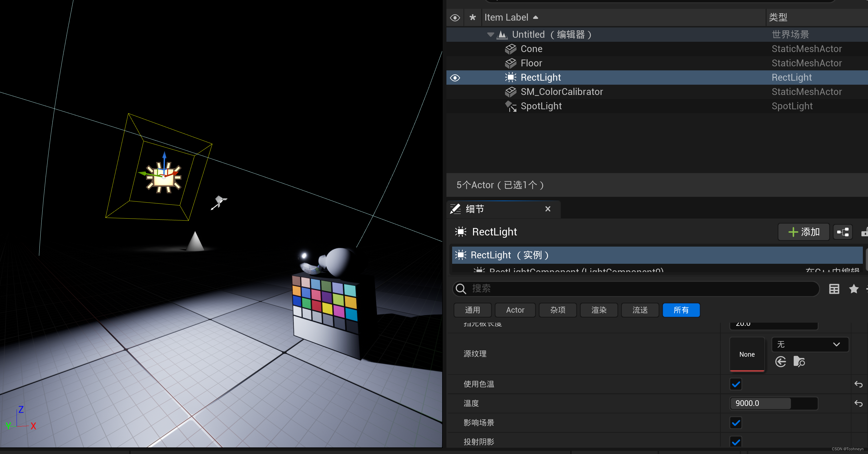Viewport: 868px width, 454px height.
Task: Select SM_ColorCalibrator row in outliner
Action: coord(657,92)
